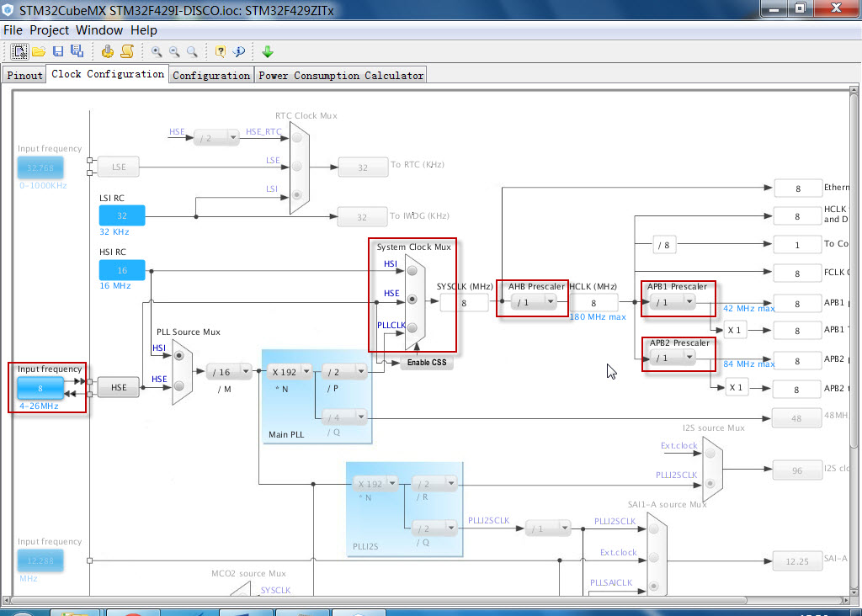Click the 48 MHz output value box
The height and width of the screenshot is (616, 862).
click(x=796, y=418)
